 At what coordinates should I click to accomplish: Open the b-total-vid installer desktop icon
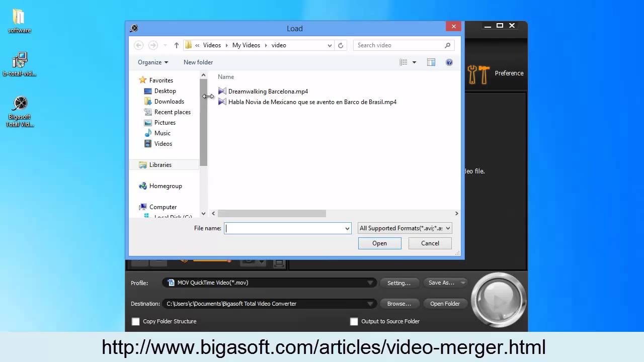20,64
